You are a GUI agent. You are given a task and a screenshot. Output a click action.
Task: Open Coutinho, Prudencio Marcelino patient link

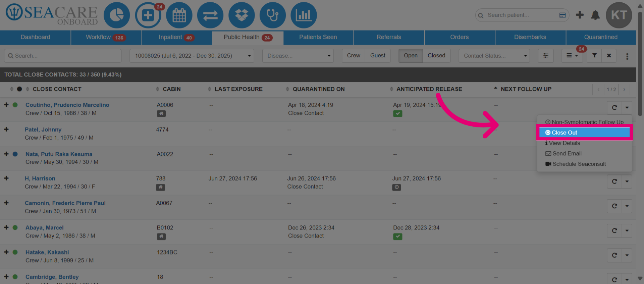pyautogui.click(x=67, y=105)
